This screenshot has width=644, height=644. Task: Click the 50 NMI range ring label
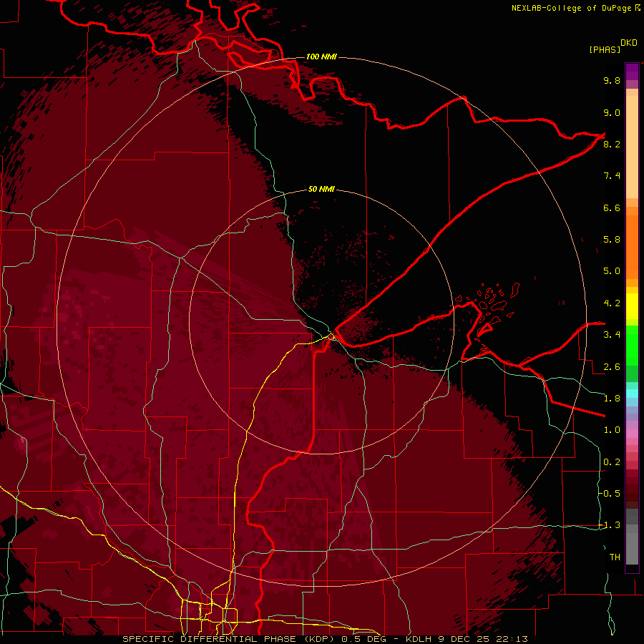321,189
